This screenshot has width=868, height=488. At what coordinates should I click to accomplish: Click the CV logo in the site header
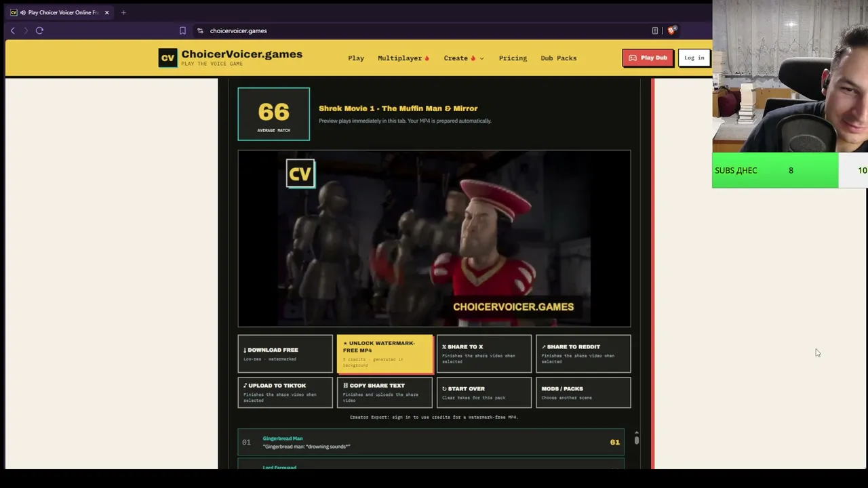167,58
